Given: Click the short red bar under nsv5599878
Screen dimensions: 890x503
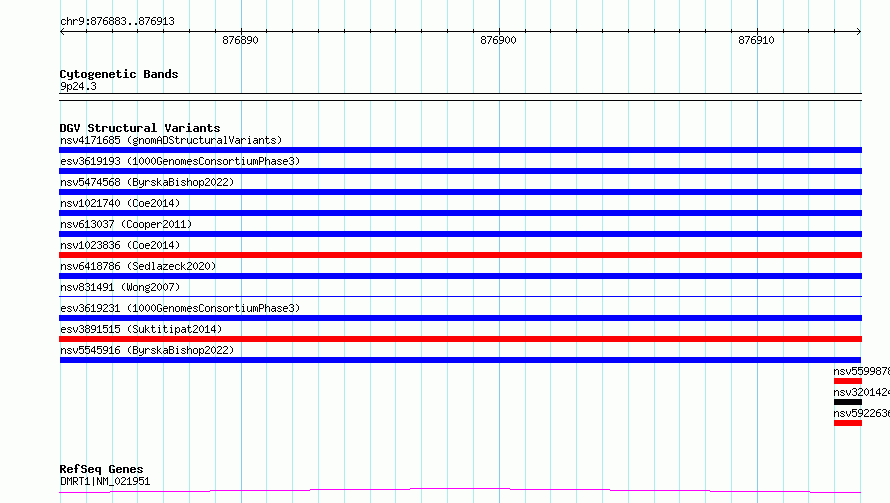Looking at the screenshot, I should (848, 381).
